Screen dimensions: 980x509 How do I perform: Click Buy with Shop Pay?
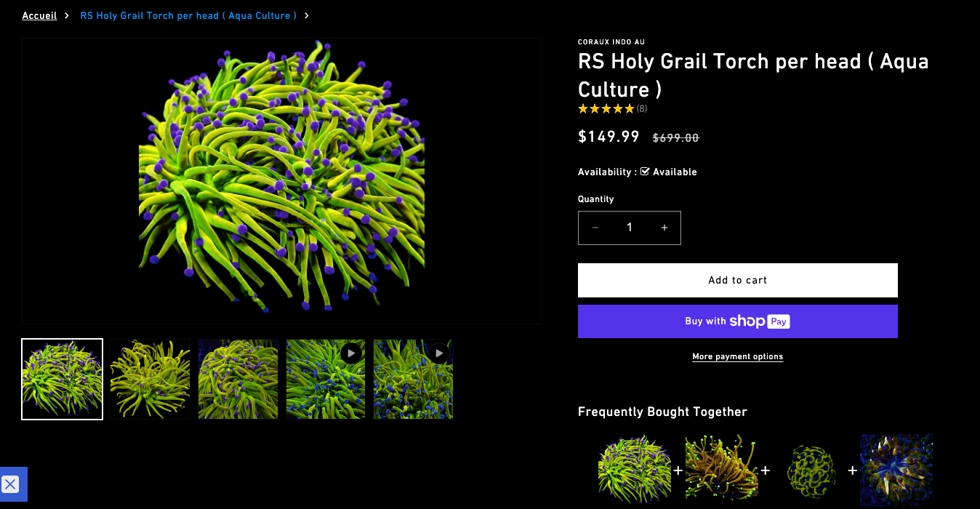click(737, 321)
